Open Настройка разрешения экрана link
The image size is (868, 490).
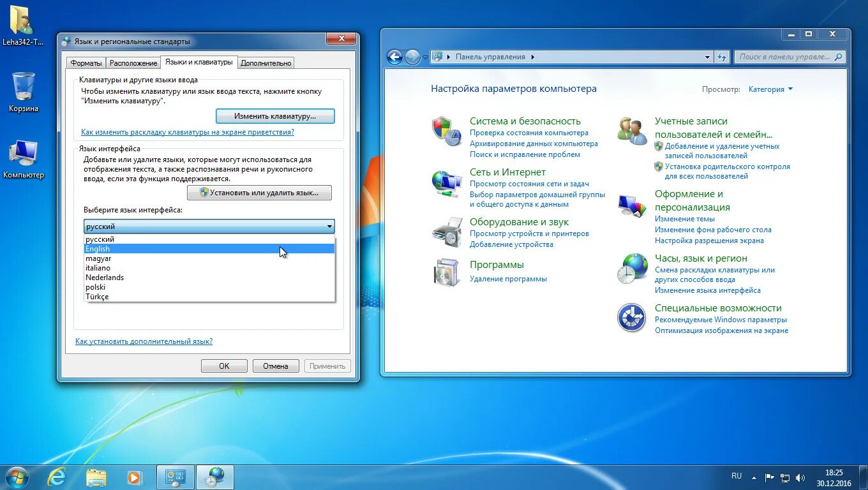pos(709,241)
